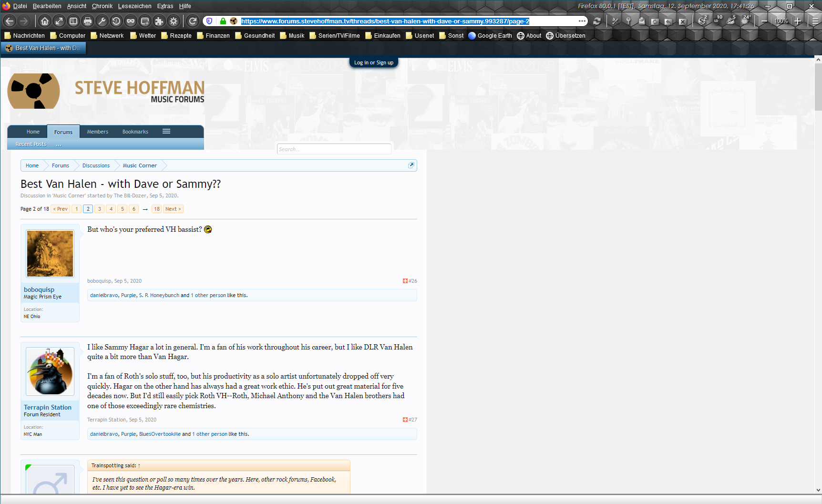Open a private window with the mask icon
Screen dimensions: 822x504
[131, 21]
